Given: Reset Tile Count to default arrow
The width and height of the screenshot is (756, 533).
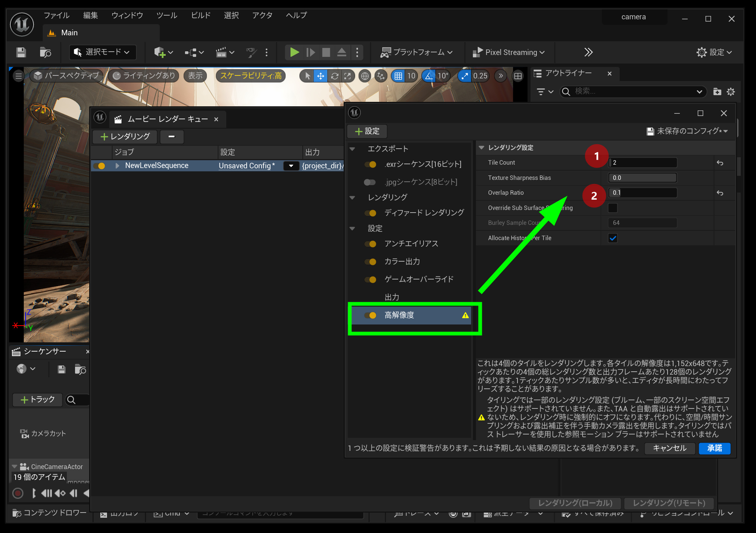Looking at the screenshot, I should click(x=720, y=163).
